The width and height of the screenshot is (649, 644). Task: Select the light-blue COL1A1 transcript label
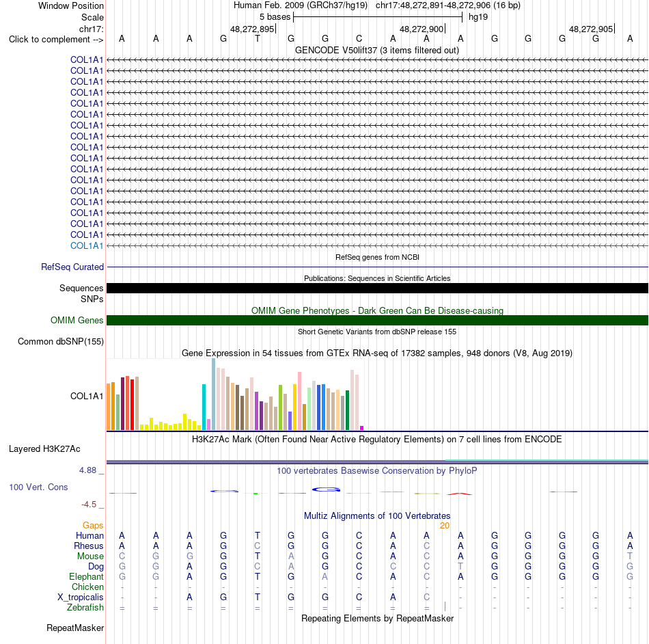coord(87,245)
